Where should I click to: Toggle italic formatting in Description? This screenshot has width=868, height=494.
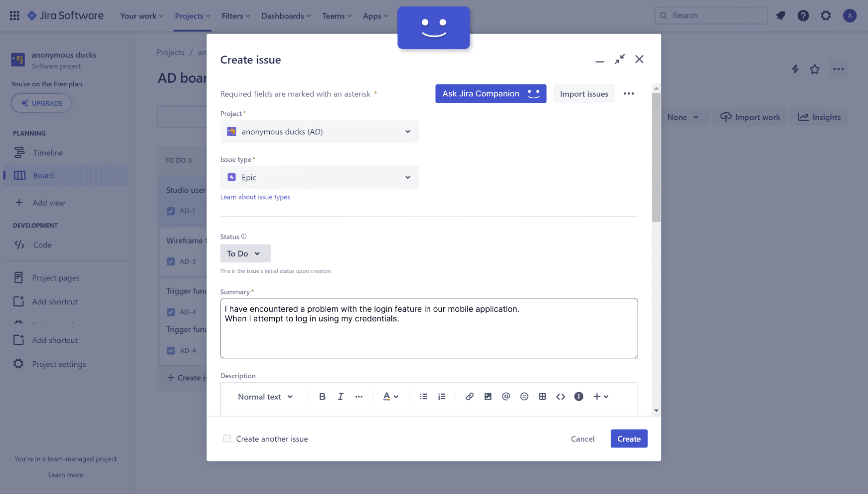[341, 397]
